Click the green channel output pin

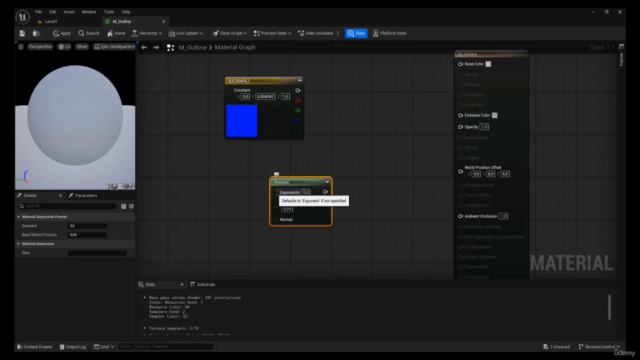tap(298, 111)
